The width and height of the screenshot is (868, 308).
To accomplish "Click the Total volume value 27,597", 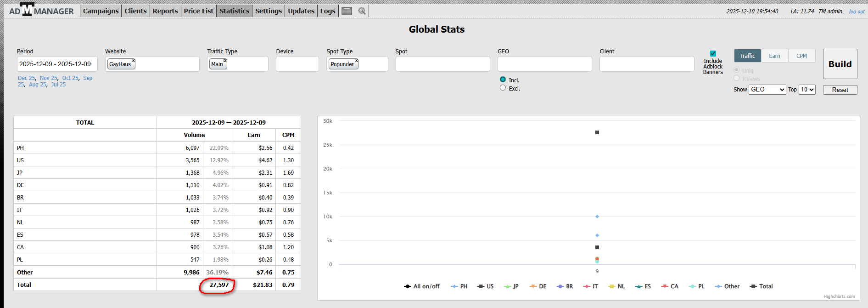I will click(219, 285).
